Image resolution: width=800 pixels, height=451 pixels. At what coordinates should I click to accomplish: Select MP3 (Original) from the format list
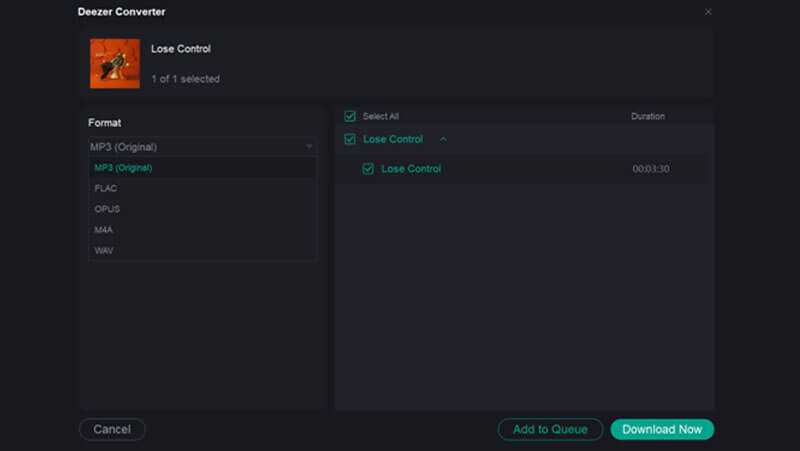click(x=123, y=168)
